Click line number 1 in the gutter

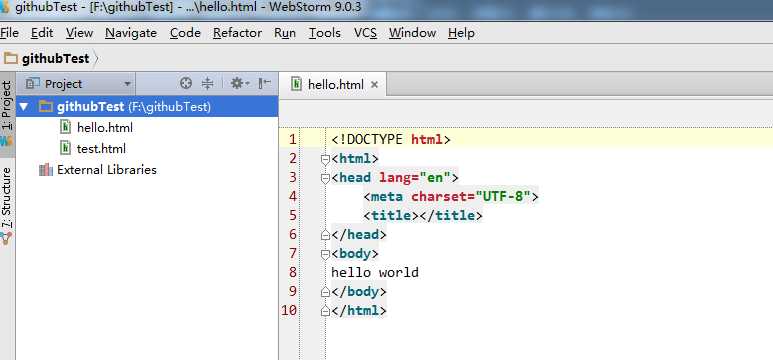click(292, 140)
